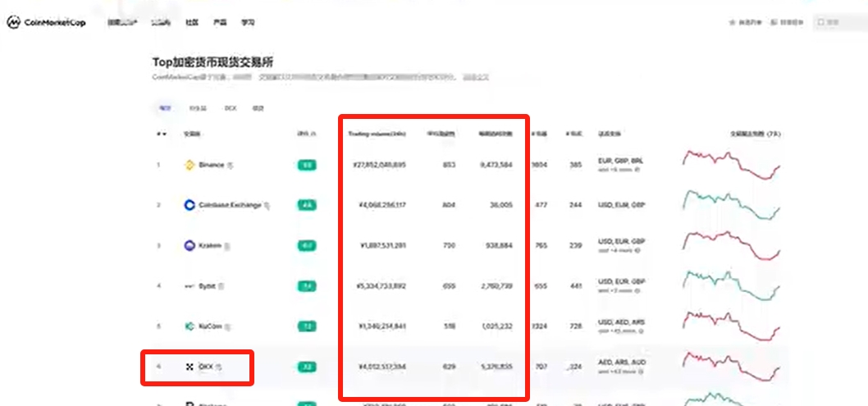The image size is (868, 406).
Task: Click the small icon after OKX name
Action: click(x=219, y=367)
